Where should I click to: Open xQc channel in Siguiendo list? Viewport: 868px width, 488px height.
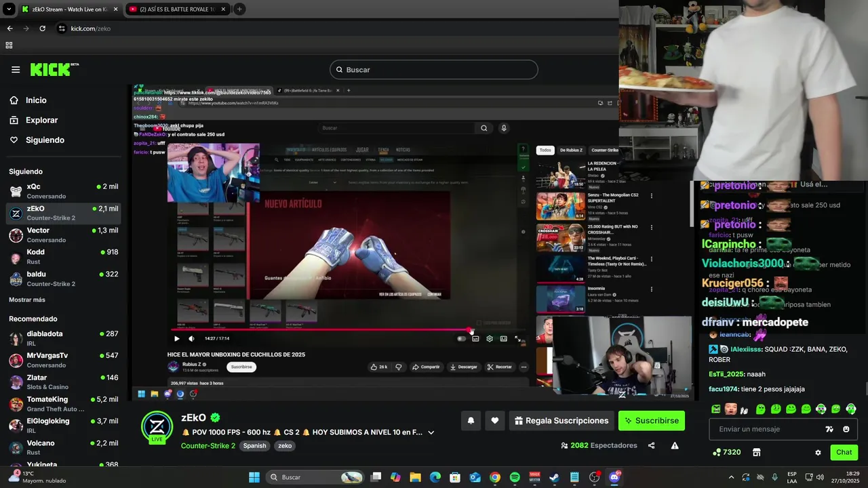click(64, 191)
